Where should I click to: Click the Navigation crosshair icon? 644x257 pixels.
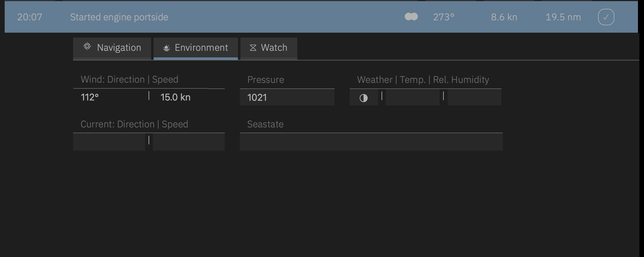(x=87, y=46)
